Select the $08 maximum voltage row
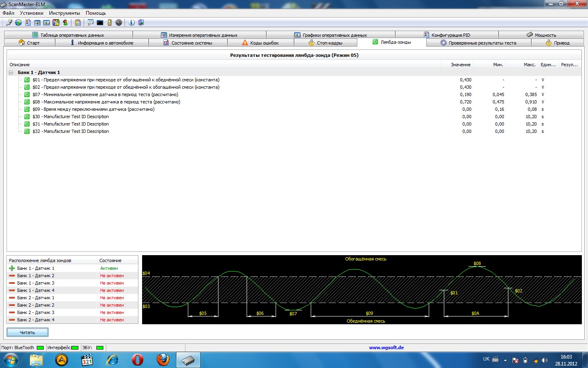This screenshot has height=368, width=588. tap(294, 102)
